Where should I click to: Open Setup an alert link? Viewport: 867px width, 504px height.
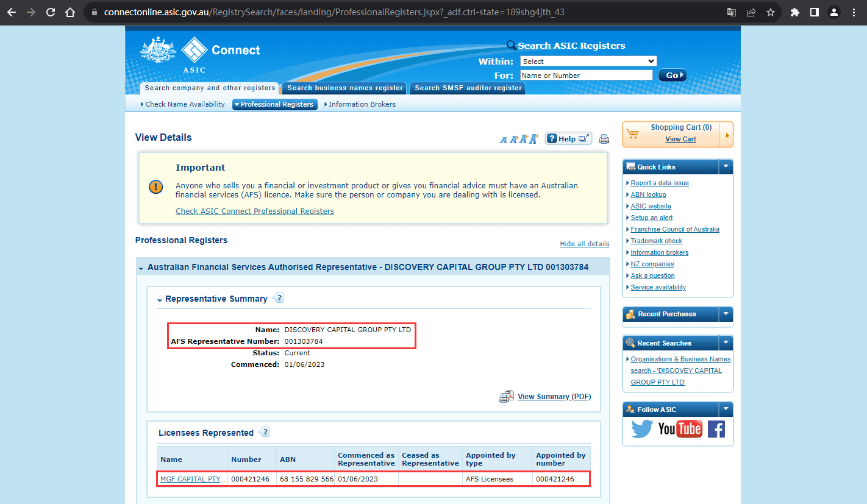tap(652, 218)
